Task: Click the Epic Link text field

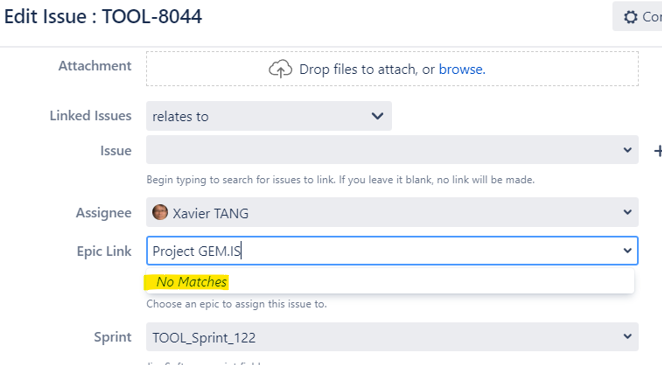Action: 392,251
